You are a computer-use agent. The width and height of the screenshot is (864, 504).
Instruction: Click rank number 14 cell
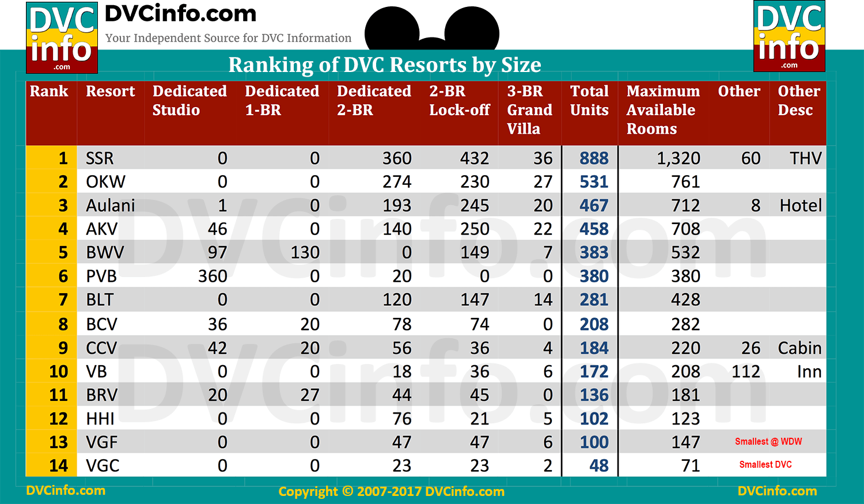pyautogui.click(x=51, y=465)
